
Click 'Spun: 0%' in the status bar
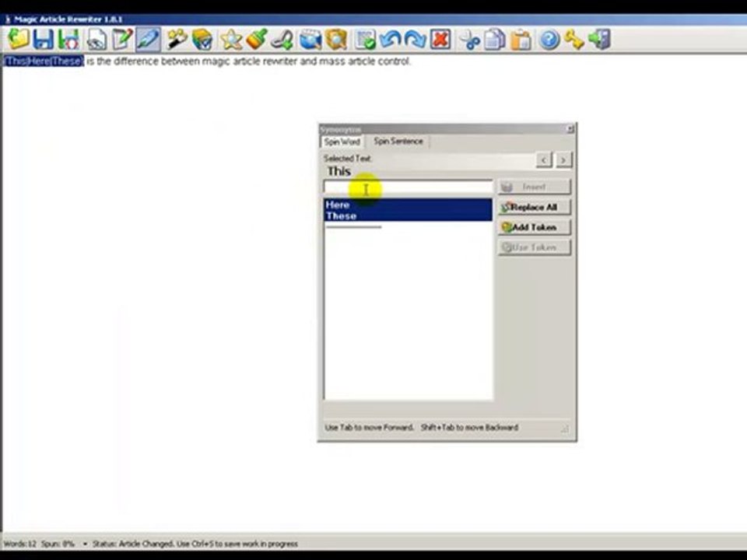click(x=58, y=544)
